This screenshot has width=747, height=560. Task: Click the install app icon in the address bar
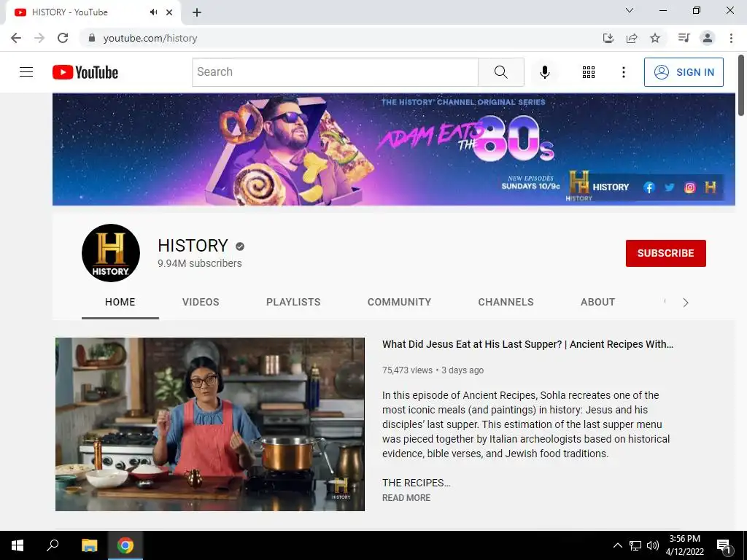(x=608, y=38)
